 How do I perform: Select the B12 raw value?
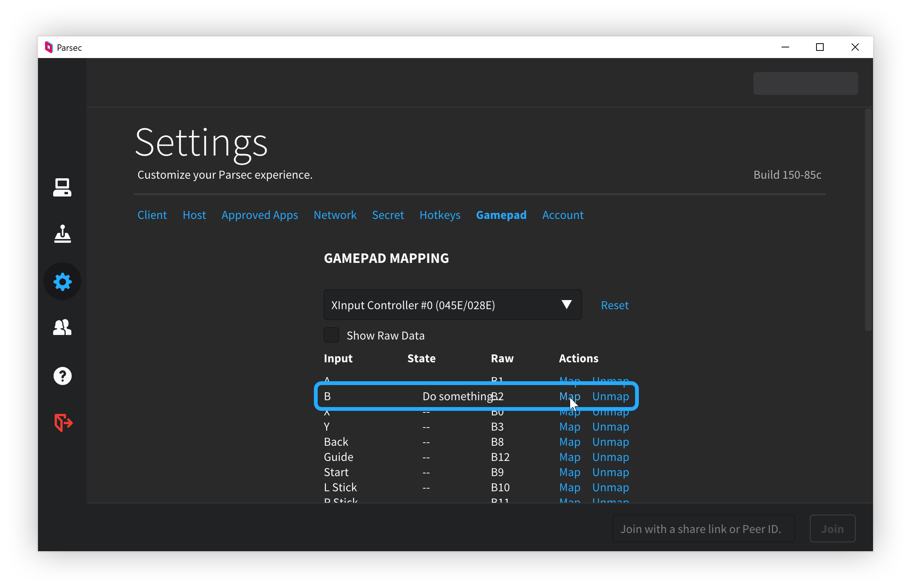pyautogui.click(x=500, y=457)
